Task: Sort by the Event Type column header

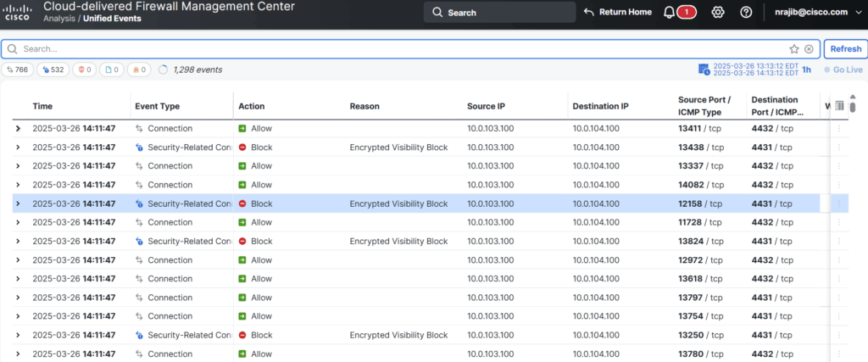Action: [157, 106]
